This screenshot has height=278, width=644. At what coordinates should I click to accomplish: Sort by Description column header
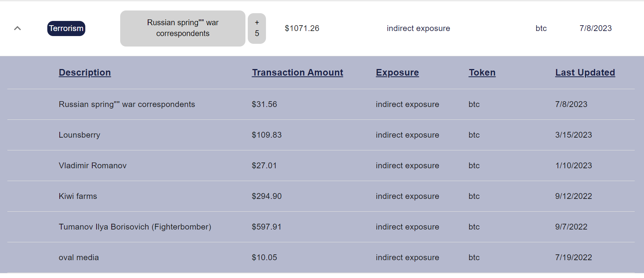point(85,73)
